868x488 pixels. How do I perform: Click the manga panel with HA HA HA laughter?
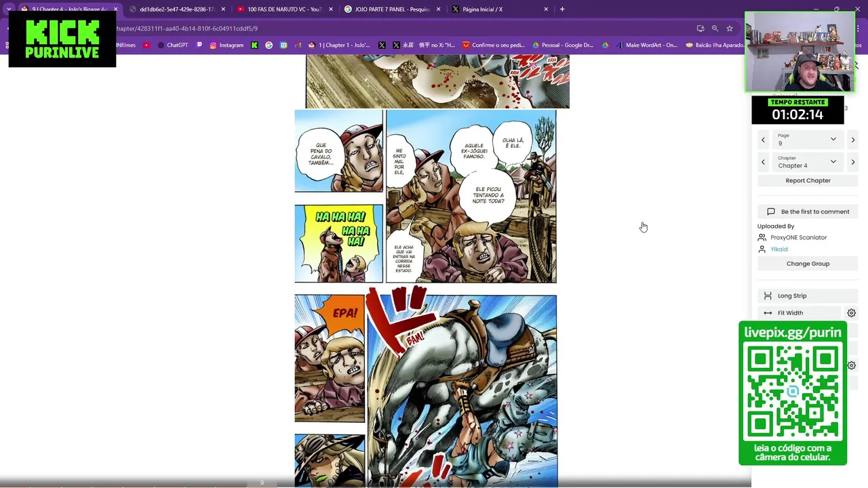pyautogui.click(x=339, y=243)
